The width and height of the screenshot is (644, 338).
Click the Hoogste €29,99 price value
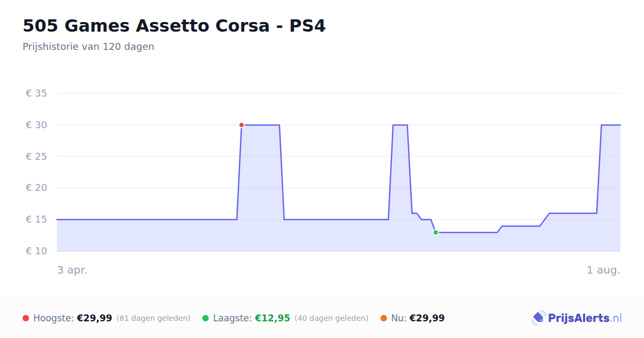pyautogui.click(x=94, y=318)
